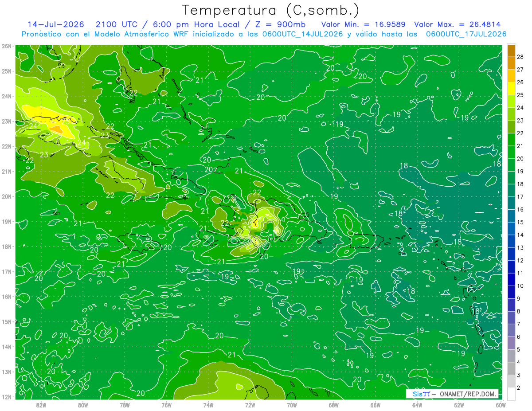Click the 60W longitude axis label

pos(501,405)
